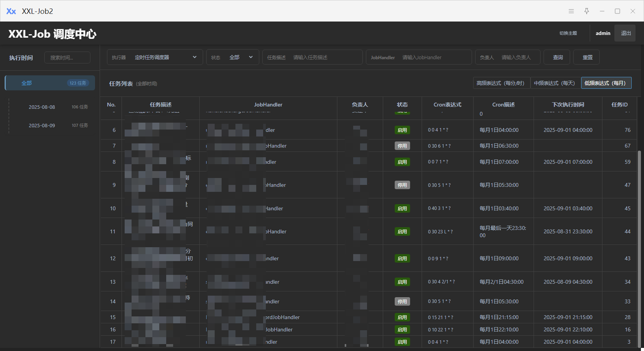
Task: Reset filters with 重置 button
Action: point(587,57)
